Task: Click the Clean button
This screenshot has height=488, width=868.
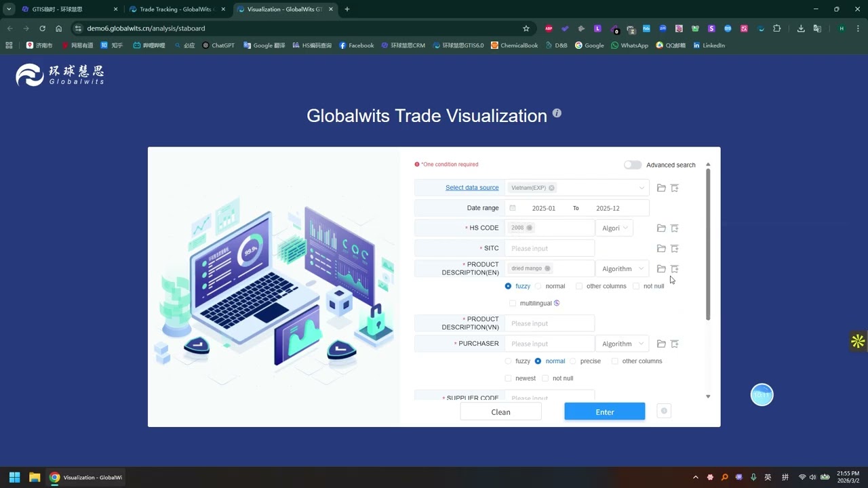Action: (500, 411)
